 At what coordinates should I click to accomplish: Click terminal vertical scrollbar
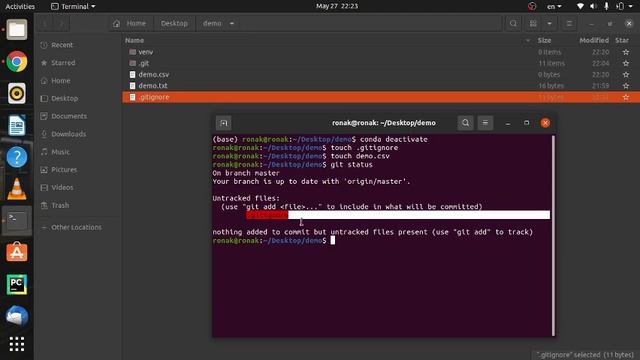(553, 236)
